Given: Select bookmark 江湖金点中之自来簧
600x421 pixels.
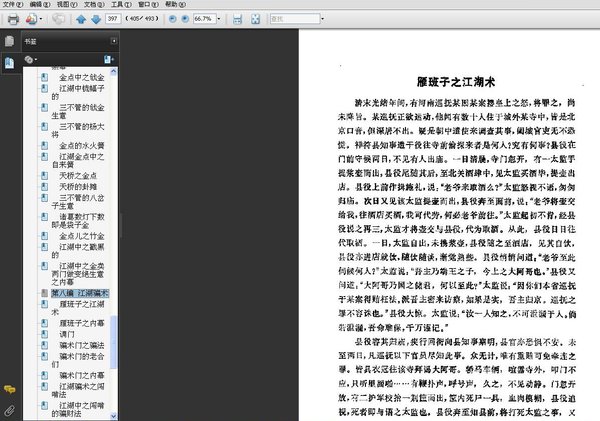Looking at the screenshot, I should (78, 160).
